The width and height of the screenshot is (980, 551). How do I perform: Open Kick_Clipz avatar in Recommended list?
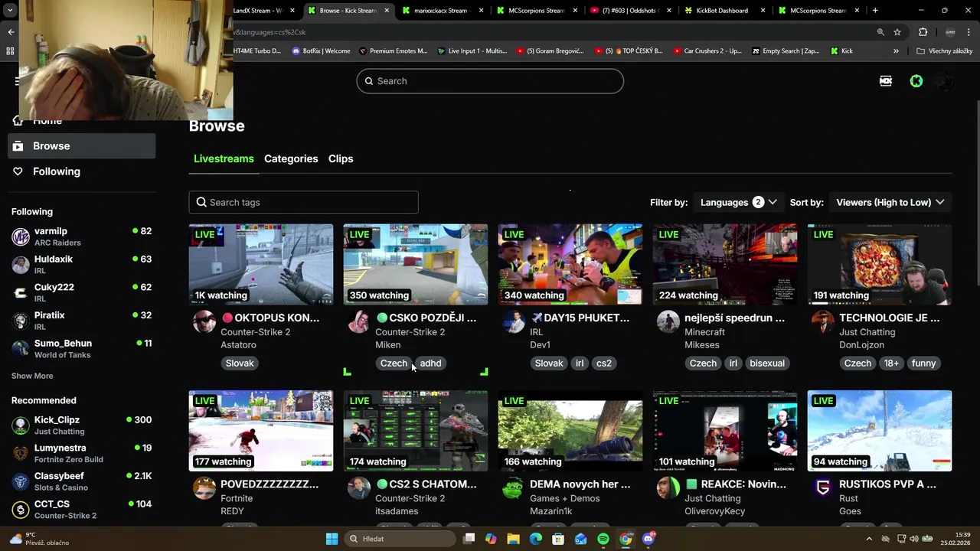click(x=21, y=425)
